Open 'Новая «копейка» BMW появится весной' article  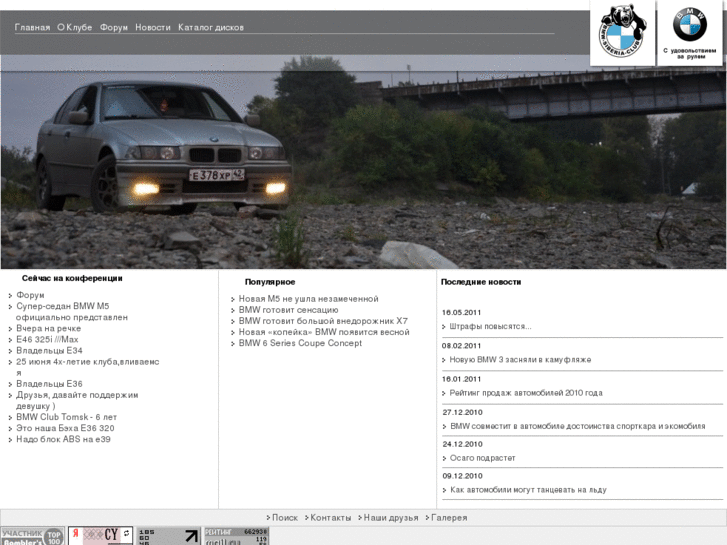click(324, 332)
